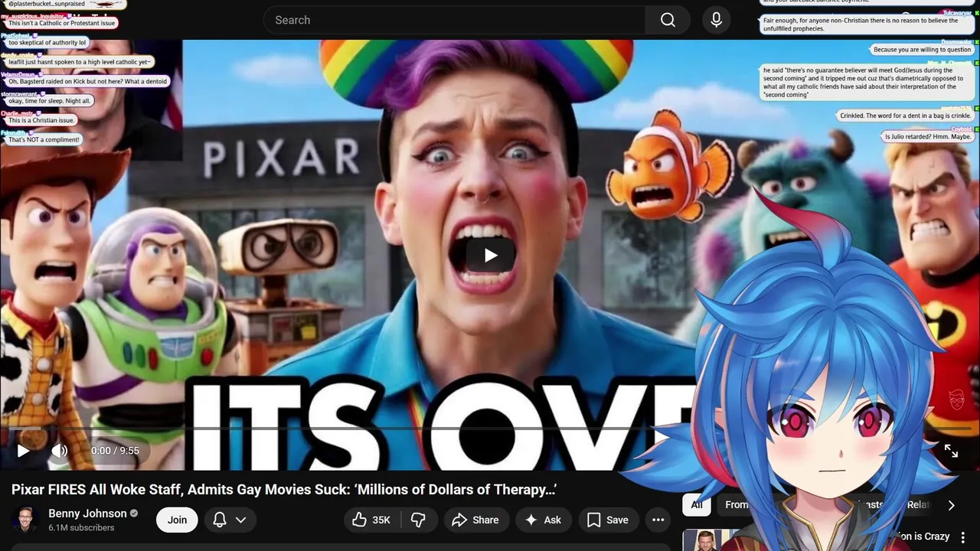Viewport: 980px width, 551px height.
Task: Click chat message about crinkle dent in a bag
Action: [905, 116]
